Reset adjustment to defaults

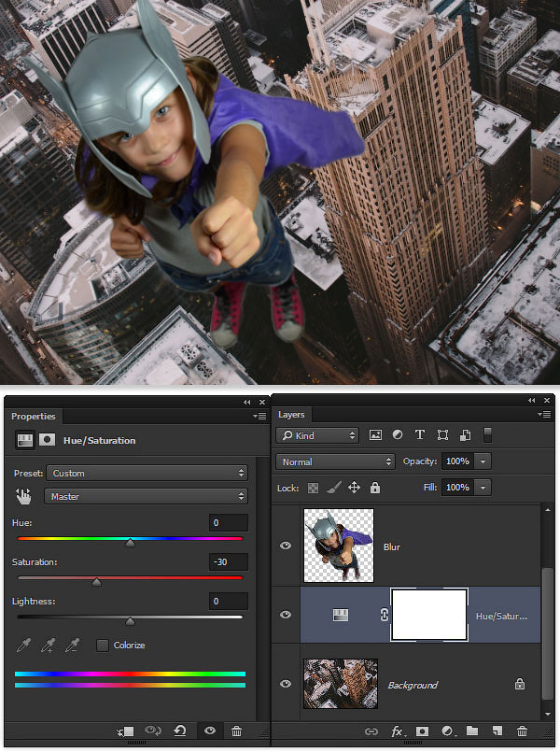coord(180,731)
